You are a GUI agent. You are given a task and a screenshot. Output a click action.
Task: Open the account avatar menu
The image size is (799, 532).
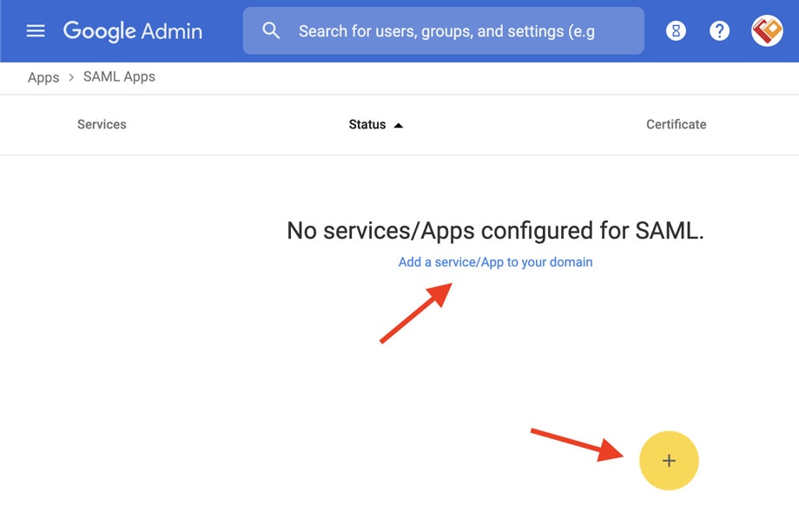767,30
